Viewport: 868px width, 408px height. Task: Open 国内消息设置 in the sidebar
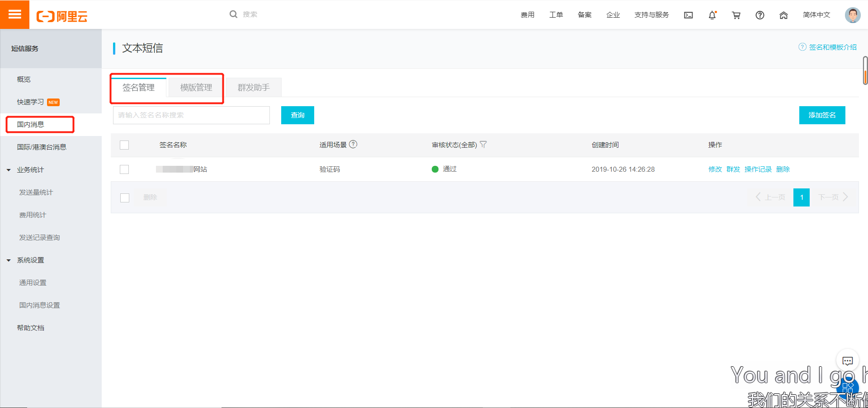(x=39, y=305)
